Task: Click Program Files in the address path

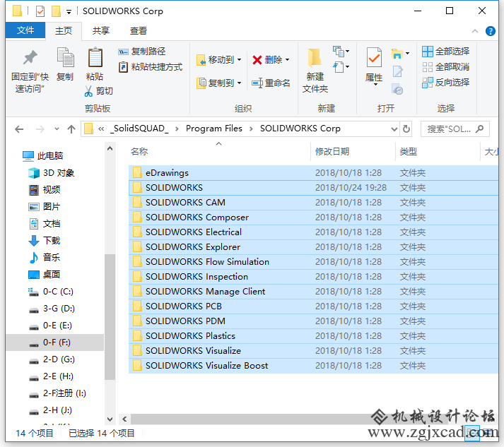Action: click(x=214, y=129)
